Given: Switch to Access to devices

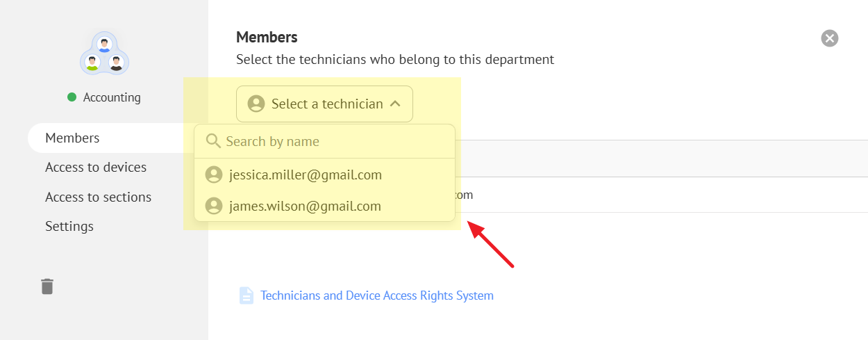Looking at the screenshot, I should point(96,168).
